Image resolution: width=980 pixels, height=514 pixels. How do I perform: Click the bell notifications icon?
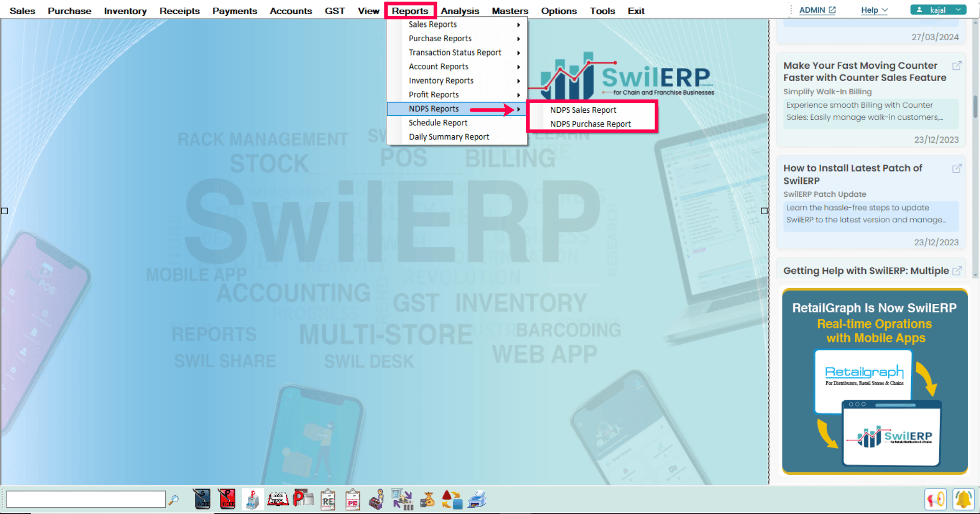964,499
